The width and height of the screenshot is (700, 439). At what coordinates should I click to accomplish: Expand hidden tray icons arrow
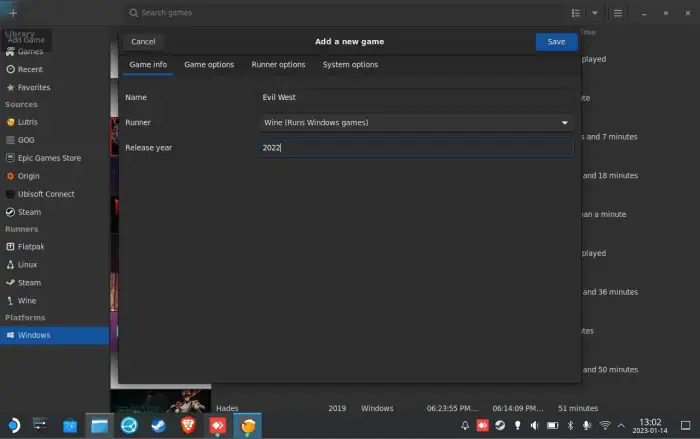[x=621, y=426]
